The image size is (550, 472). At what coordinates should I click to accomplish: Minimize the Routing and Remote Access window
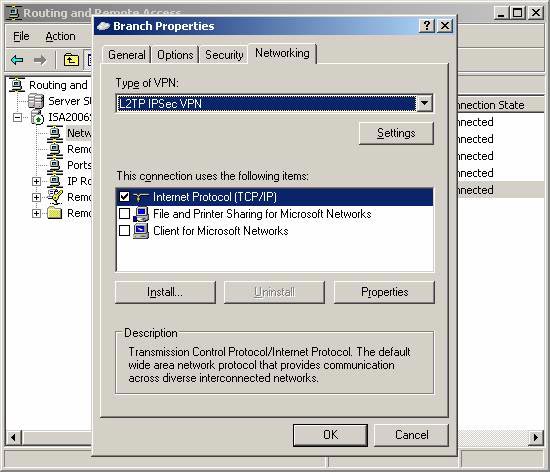[502, 13]
